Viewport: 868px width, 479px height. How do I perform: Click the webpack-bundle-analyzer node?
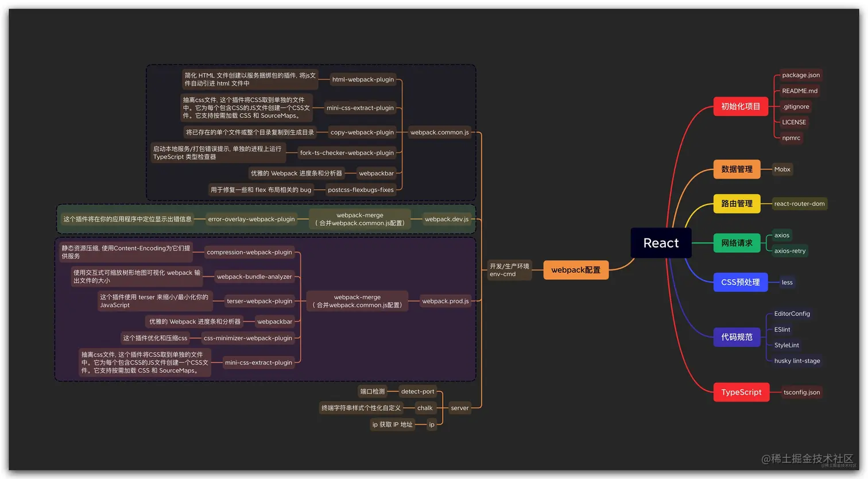click(x=254, y=276)
